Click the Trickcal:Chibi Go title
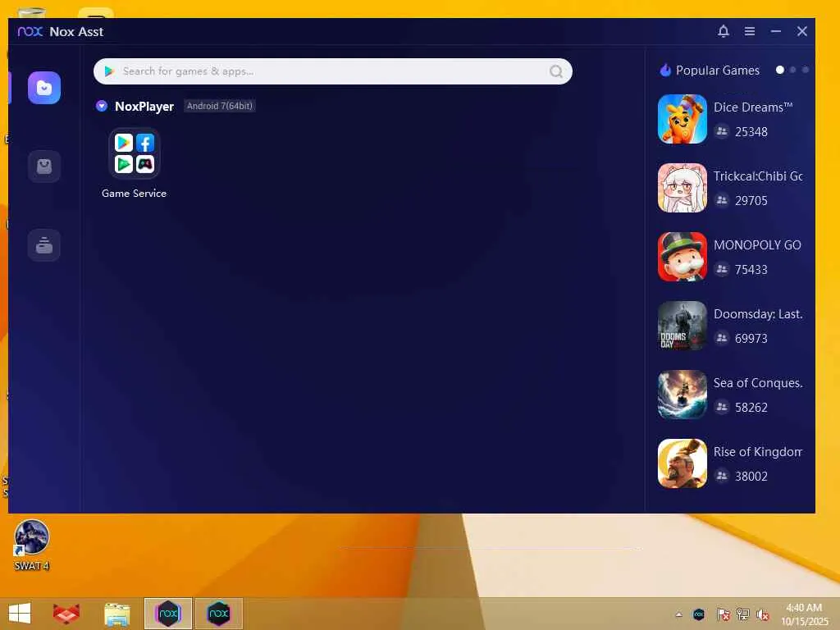The width and height of the screenshot is (840, 630). (x=757, y=176)
